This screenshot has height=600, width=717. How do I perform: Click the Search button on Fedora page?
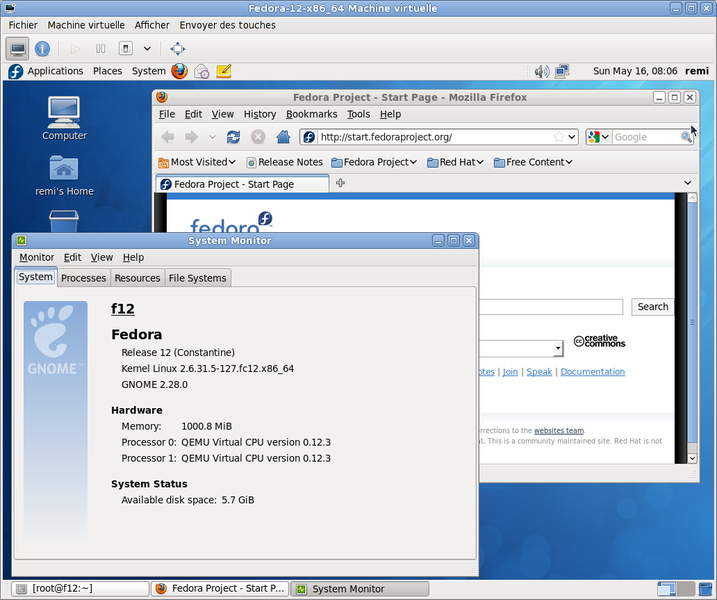pos(652,307)
